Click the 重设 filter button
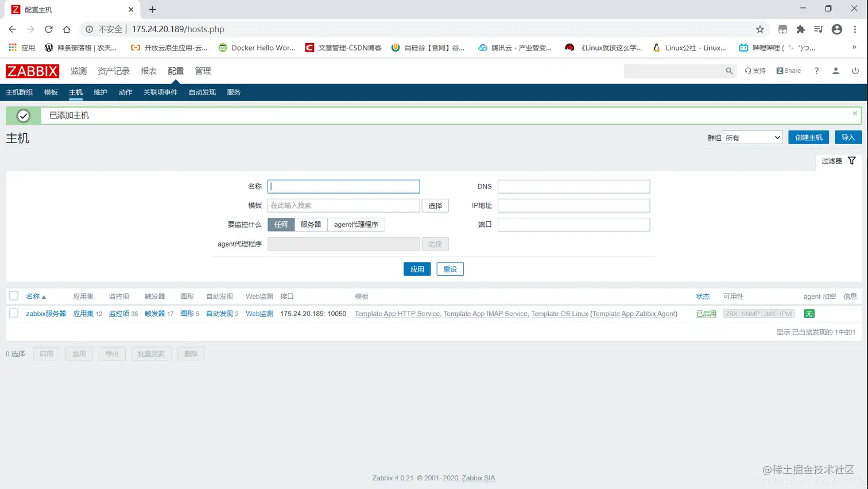 450,269
